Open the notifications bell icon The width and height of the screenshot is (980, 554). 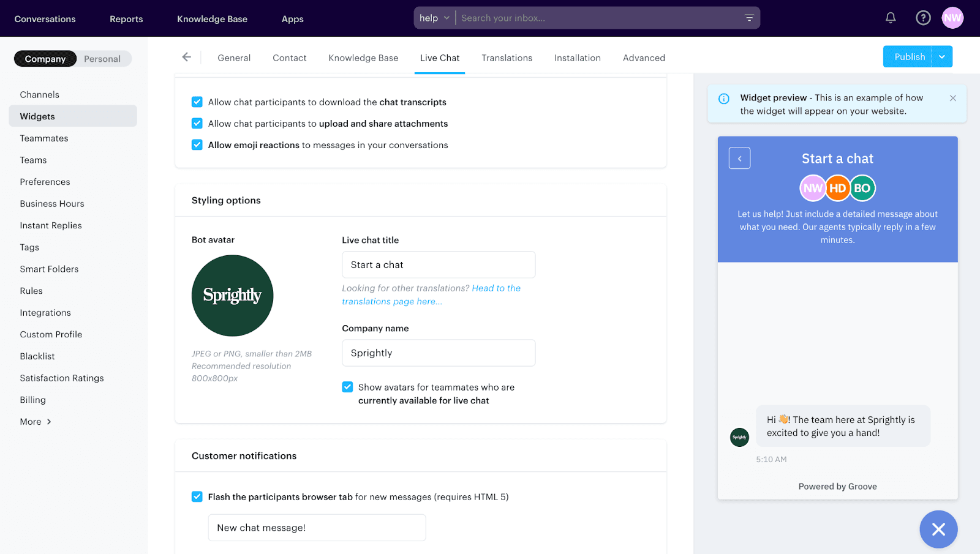889,18
